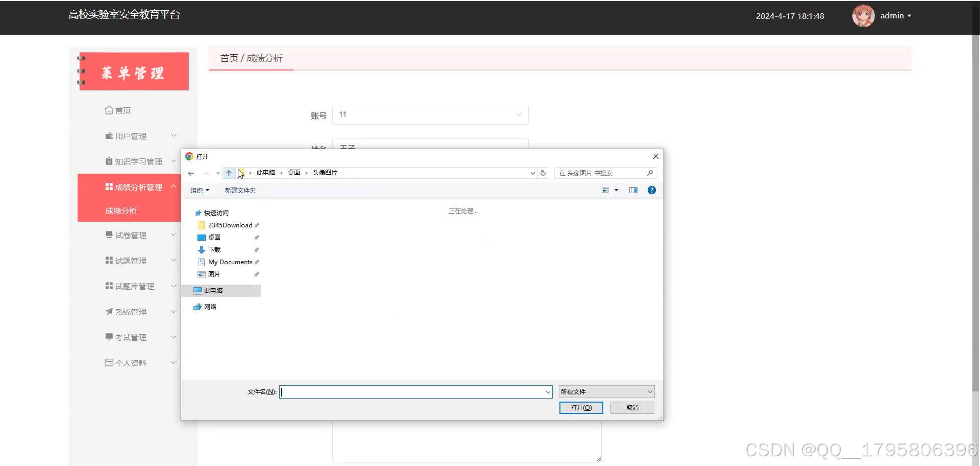
Task: Select 成绩分析 submenu item
Action: click(x=121, y=211)
